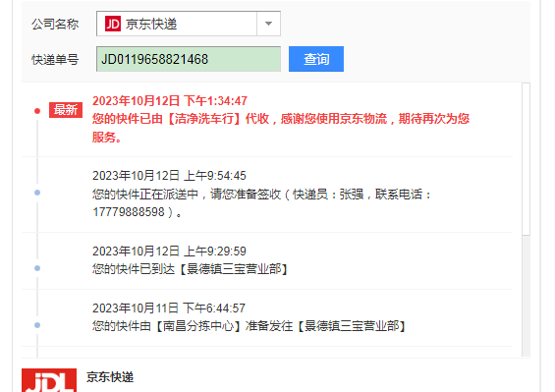Click the bold 京东快递 title at bottom
The height and width of the screenshot is (392, 555).
[110, 377]
